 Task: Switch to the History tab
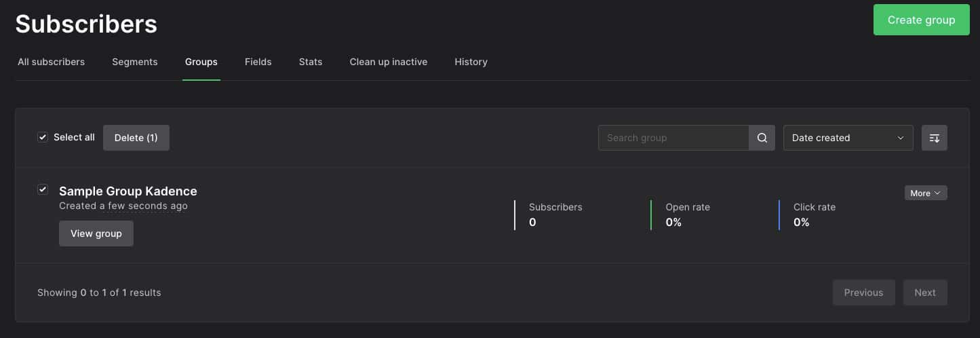(471, 62)
